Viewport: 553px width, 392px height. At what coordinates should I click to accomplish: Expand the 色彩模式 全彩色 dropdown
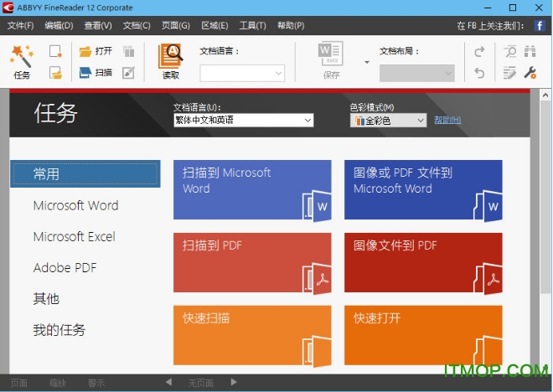(389, 121)
